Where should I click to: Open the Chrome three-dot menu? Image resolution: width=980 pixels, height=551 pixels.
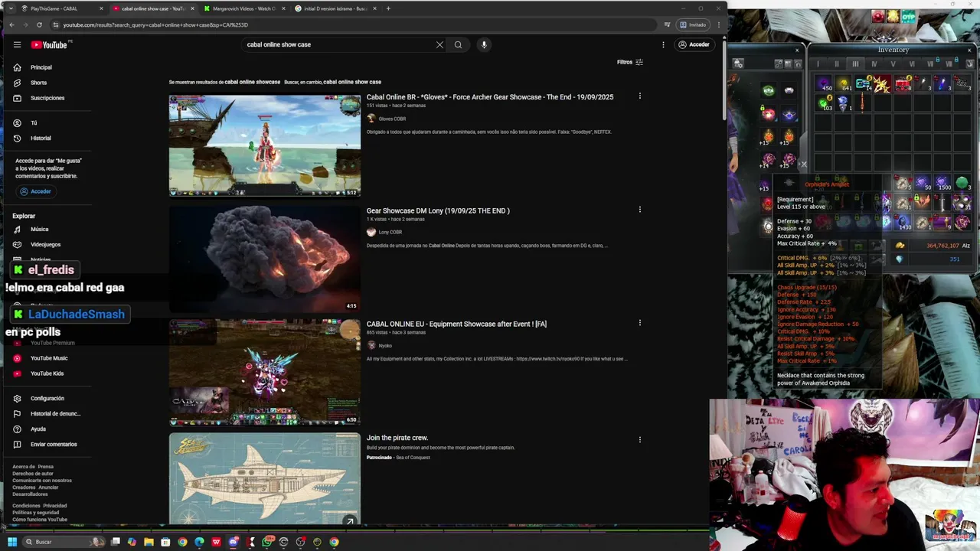pyautogui.click(x=718, y=24)
